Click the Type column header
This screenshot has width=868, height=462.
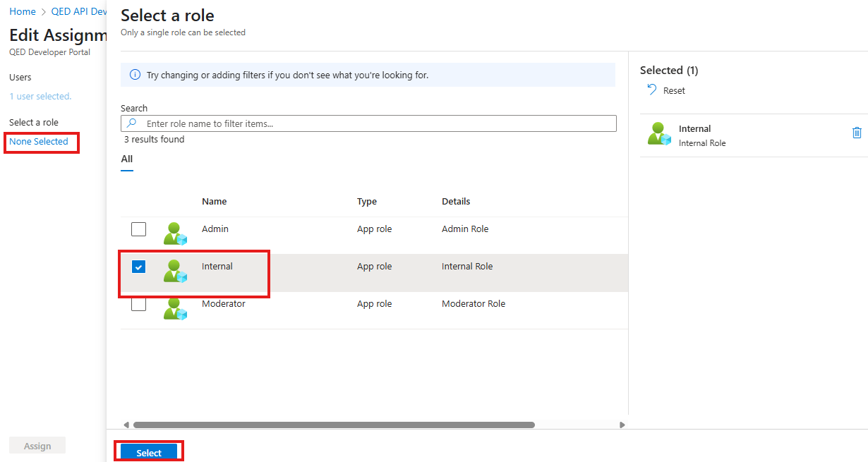coord(367,202)
